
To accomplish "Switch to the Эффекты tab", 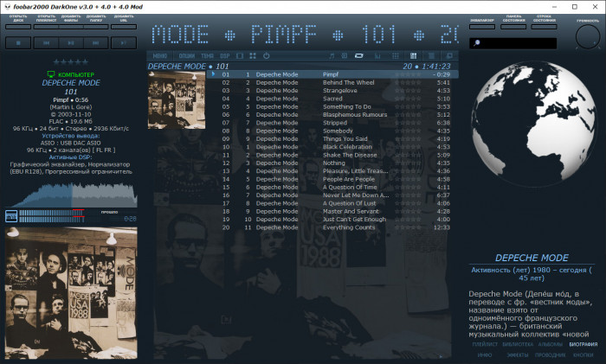I will (x=518, y=354).
